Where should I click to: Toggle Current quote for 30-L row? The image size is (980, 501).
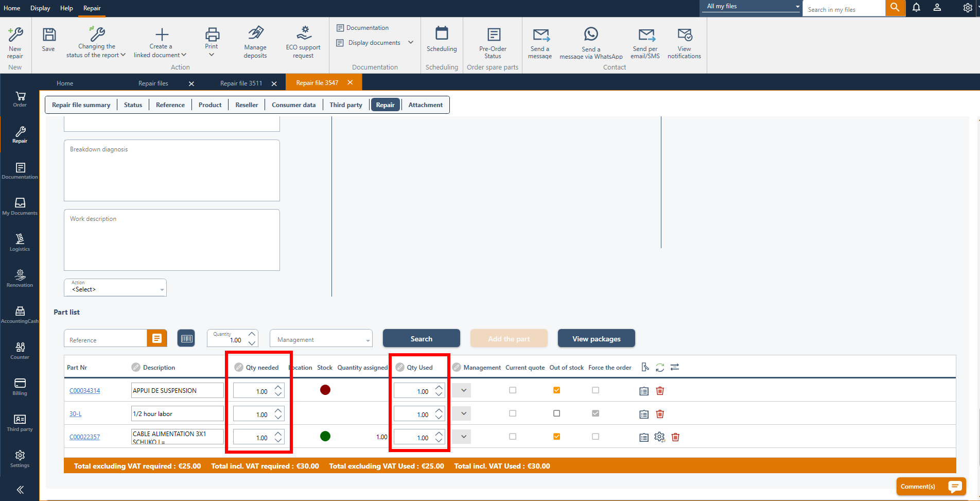[513, 413]
